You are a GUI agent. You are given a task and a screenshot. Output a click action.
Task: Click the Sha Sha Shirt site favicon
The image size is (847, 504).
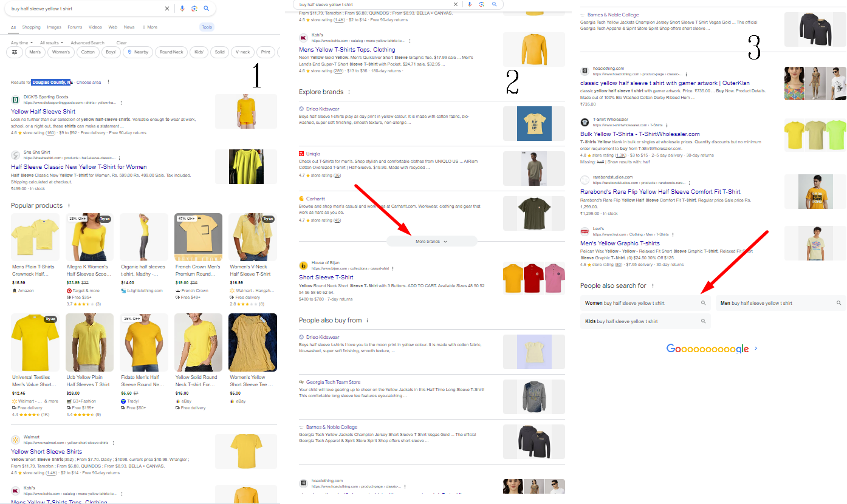coord(15,155)
